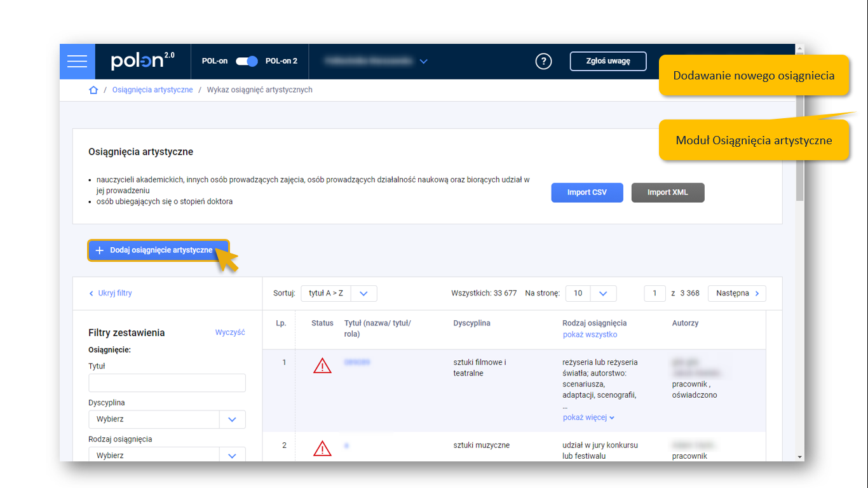Click Dodaj osiągnięcie artystyczne button
The height and width of the screenshot is (488, 868).
(158, 250)
